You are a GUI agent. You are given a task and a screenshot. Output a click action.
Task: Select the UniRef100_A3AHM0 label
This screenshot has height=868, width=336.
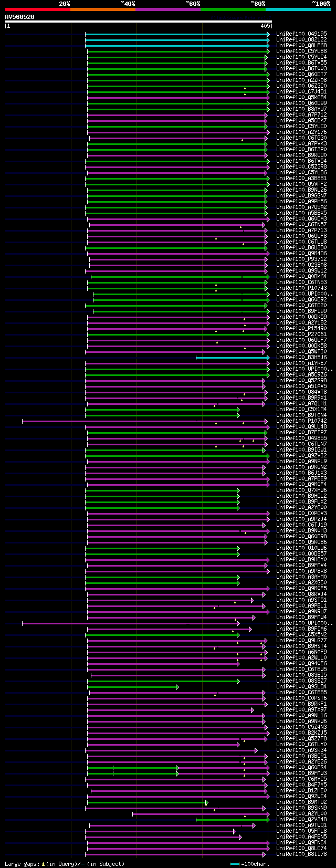click(x=301, y=577)
